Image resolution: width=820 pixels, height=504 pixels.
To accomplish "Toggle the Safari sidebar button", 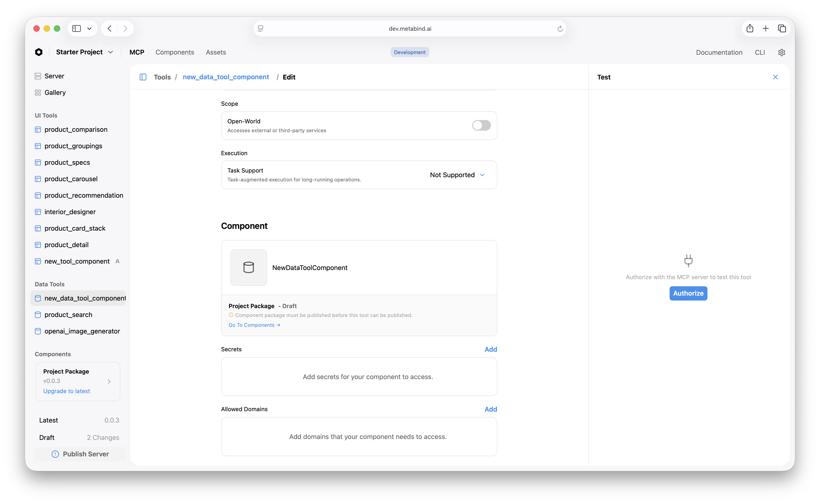I will (x=76, y=28).
